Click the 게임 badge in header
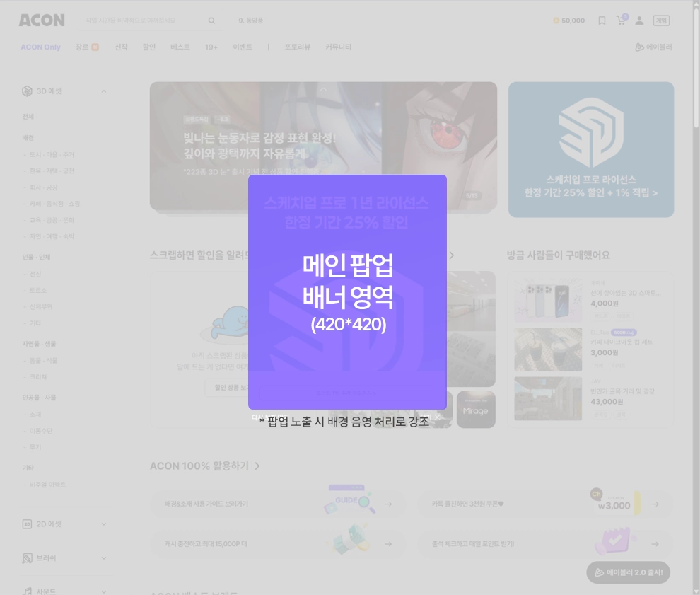The height and width of the screenshot is (595, 700). (661, 21)
